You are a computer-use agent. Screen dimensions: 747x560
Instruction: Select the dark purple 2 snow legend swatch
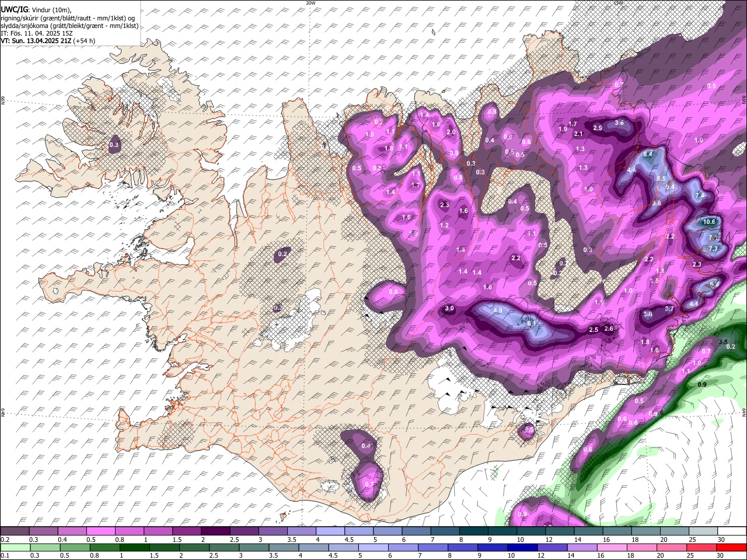tap(216, 531)
